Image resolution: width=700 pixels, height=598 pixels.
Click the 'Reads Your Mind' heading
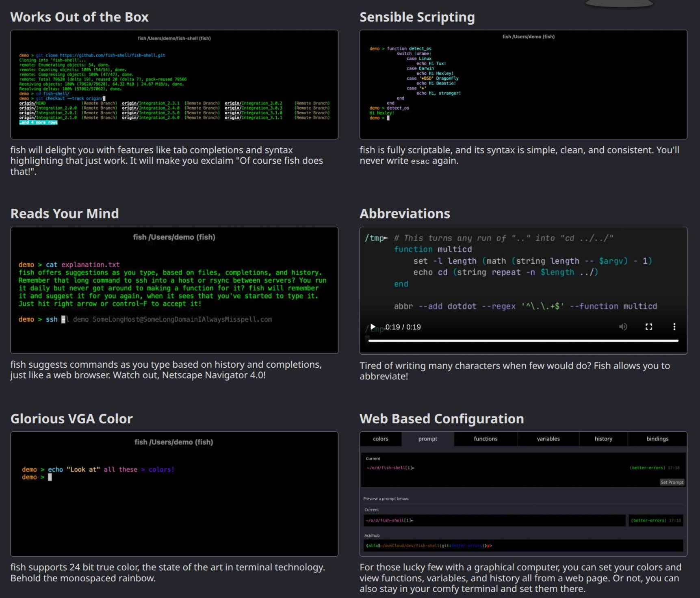[x=65, y=214]
